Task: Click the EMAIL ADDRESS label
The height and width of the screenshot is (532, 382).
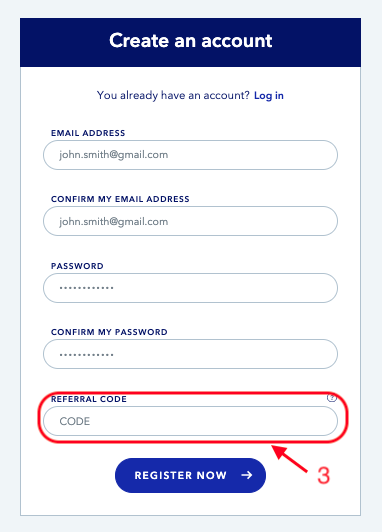Action: pos(88,133)
